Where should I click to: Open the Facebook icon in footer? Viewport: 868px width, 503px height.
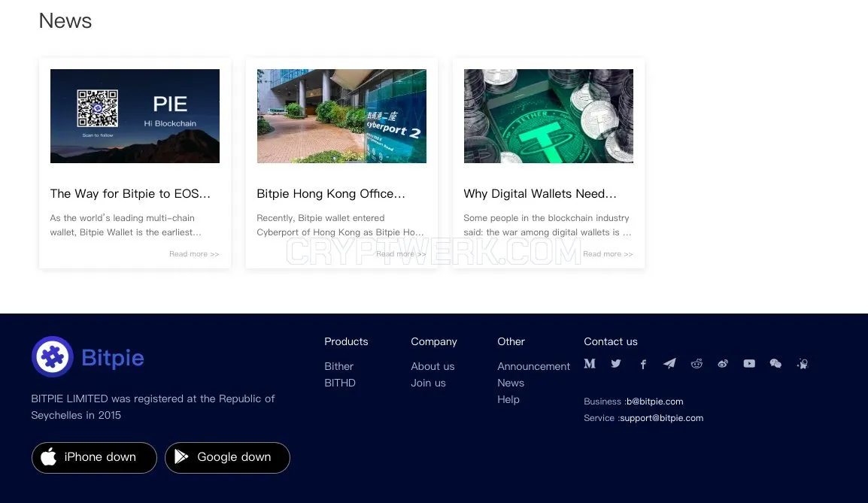642,364
